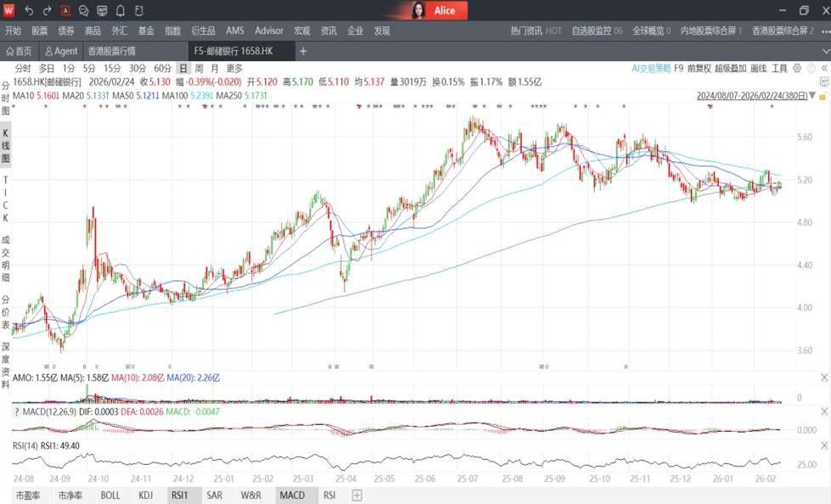The image size is (831, 504).
Task: Close the RSI indicator panel
Action: click(822, 442)
